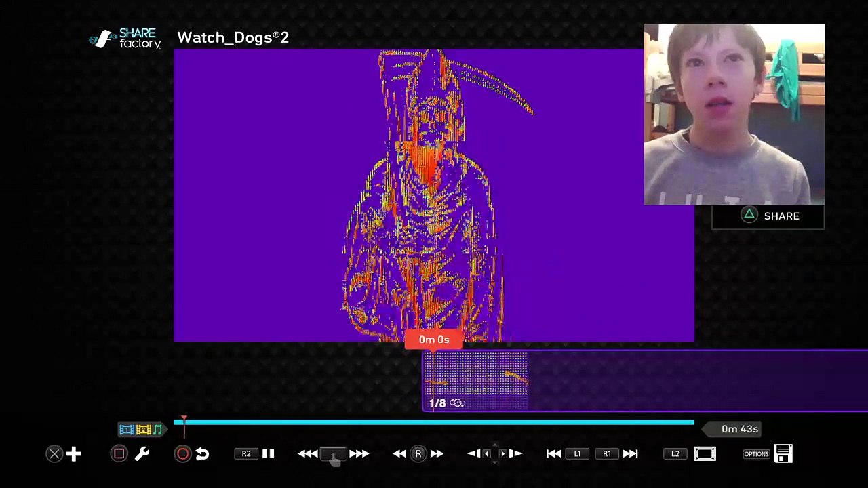Click the L1 button label
868x488 pixels.
[577, 453]
